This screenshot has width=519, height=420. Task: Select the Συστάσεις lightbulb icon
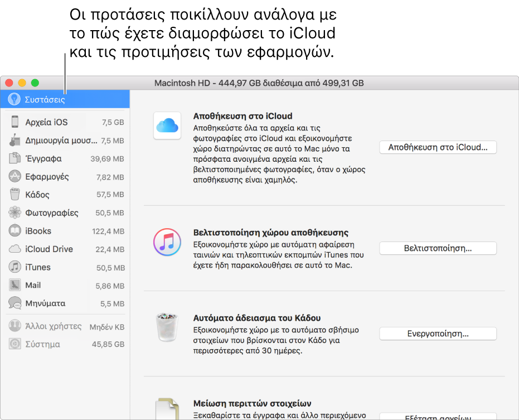click(x=14, y=99)
